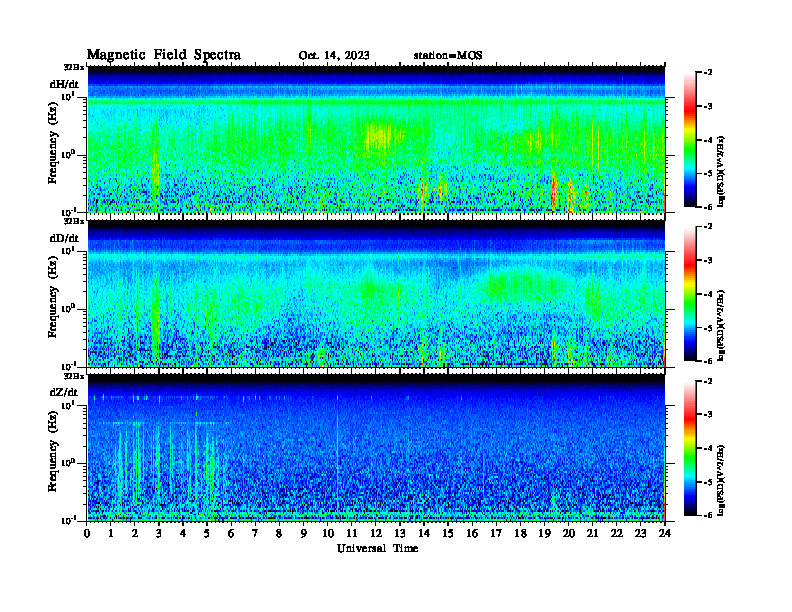Click hour 15 on the Universal Time axis
792x612 pixels.
click(x=448, y=533)
